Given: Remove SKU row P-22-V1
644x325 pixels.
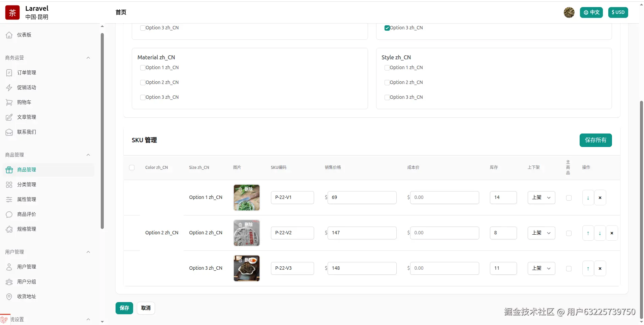Looking at the screenshot, I should click(x=600, y=198).
